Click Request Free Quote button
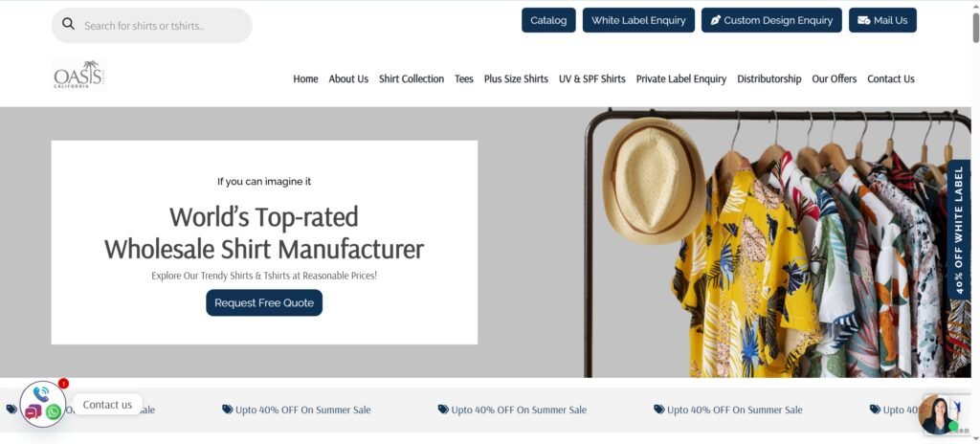The image size is (980, 444). [264, 302]
